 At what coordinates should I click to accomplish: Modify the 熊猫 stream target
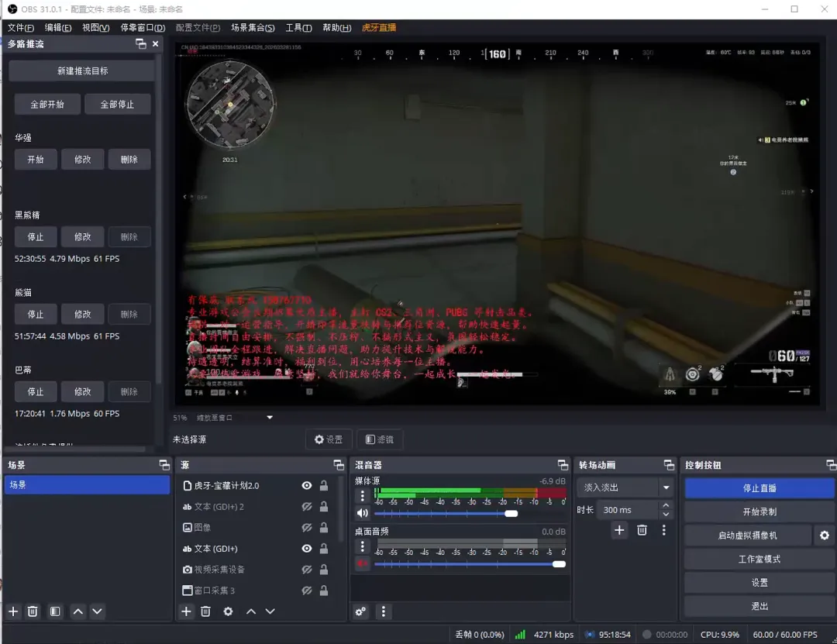82,315
